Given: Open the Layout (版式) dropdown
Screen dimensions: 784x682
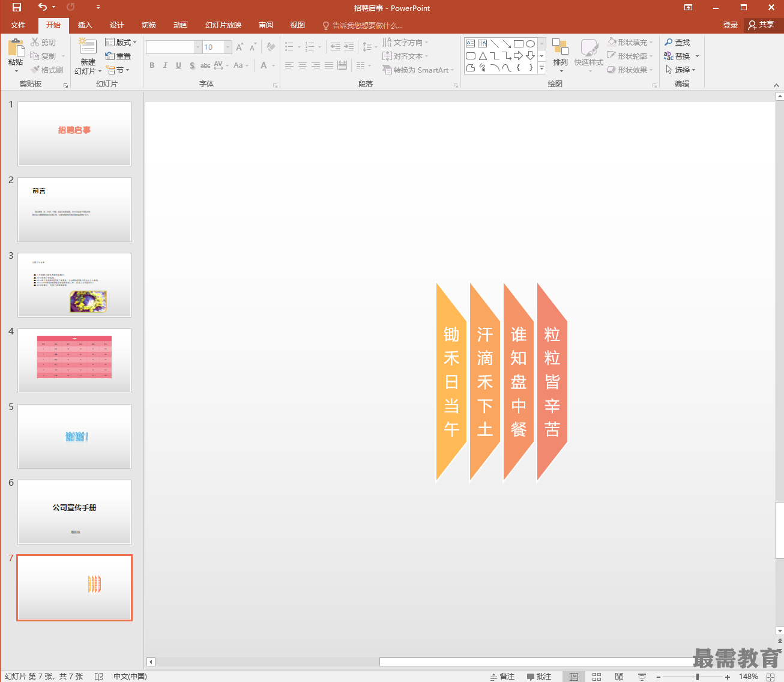Looking at the screenshot, I should pyautogui.click(x=121, y=42).
